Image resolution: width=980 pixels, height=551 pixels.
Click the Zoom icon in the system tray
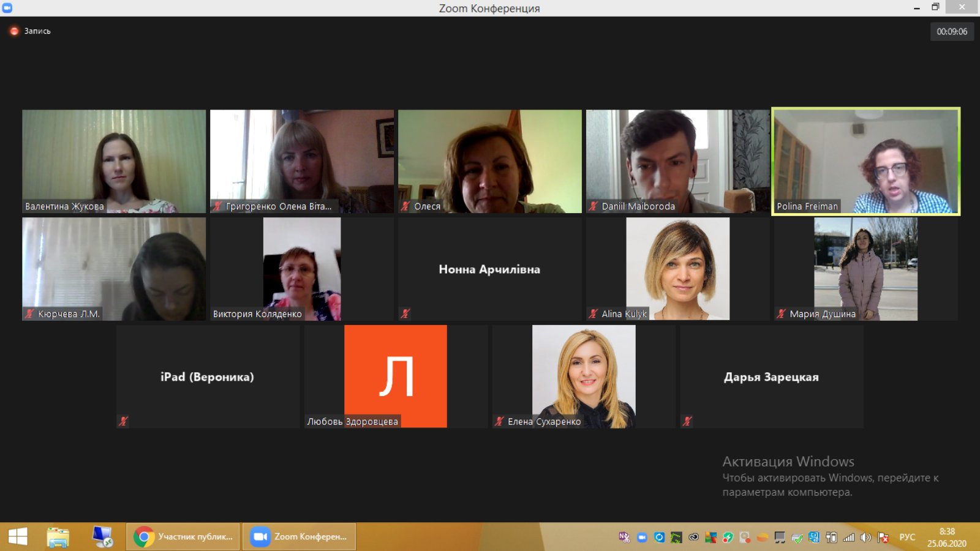(642, 537)
